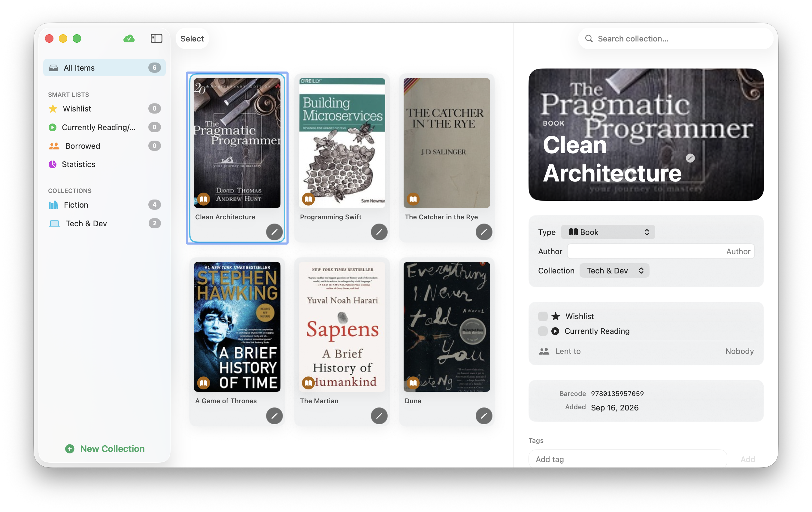Select the A Brief History of Time cover
812x512 pixels.
237,327
